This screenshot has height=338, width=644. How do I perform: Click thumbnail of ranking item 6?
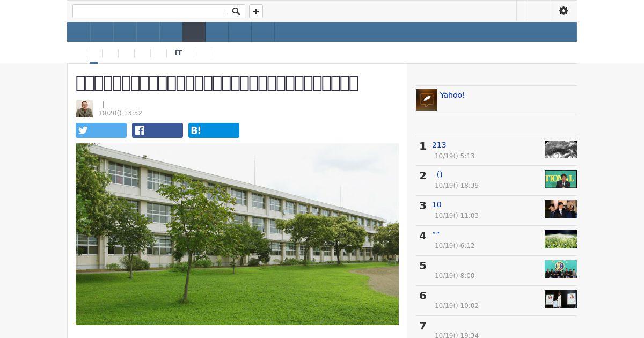coord(561,299)
